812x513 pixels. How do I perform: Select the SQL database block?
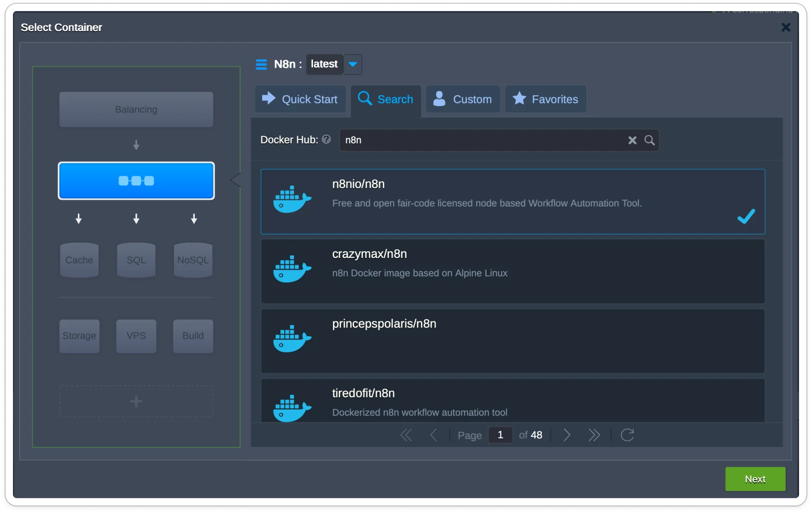click(136, 260)
